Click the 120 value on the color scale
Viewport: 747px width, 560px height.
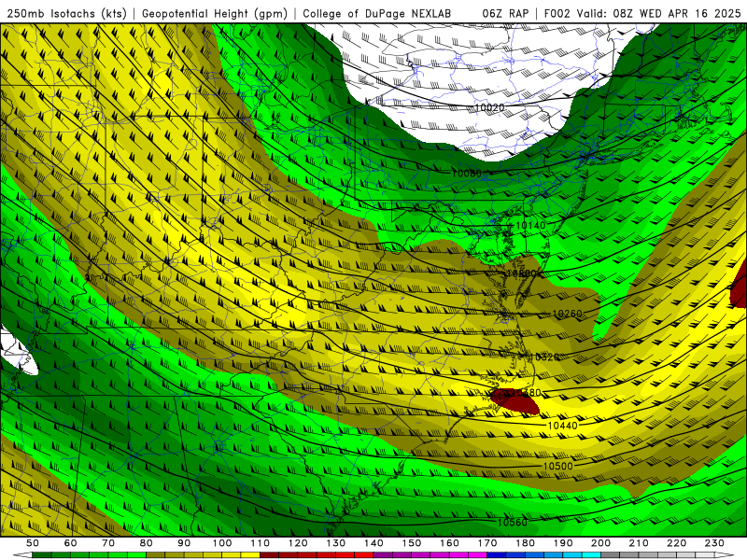(x=298, y=543)
